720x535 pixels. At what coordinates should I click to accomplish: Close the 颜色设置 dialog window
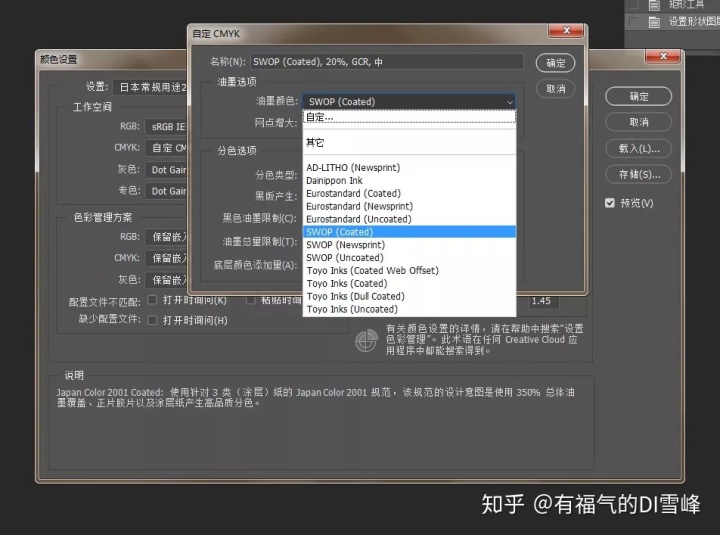point(663,56)
